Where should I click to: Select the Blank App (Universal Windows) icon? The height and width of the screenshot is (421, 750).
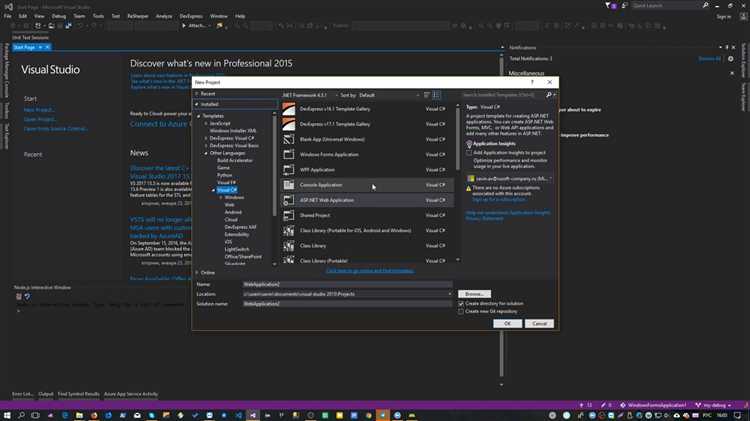[x=289, y=139]
